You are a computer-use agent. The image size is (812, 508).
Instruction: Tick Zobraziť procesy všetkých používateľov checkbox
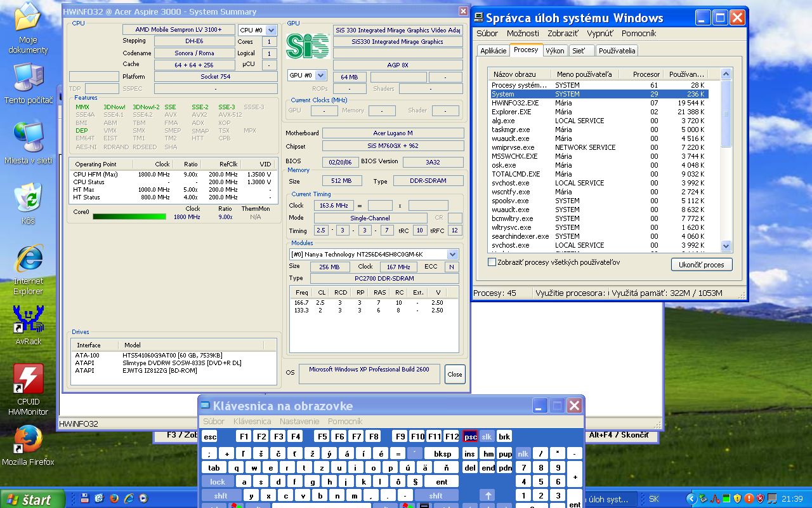[x=492, y=262]
